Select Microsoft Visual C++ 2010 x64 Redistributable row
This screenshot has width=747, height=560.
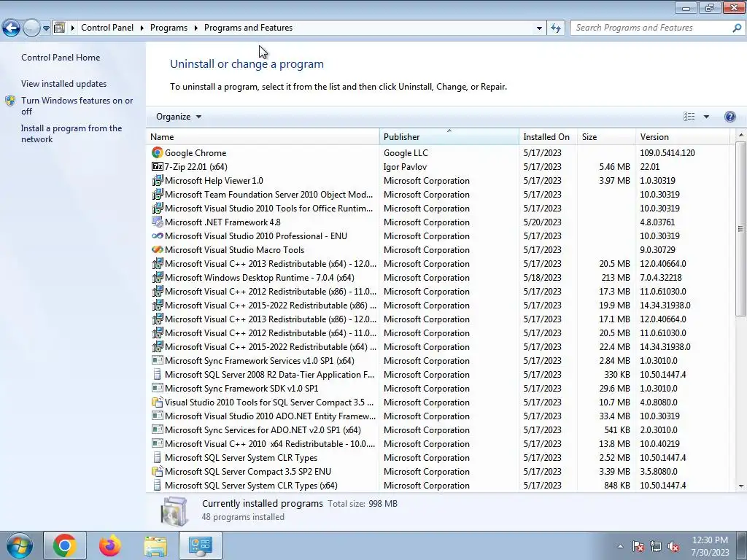(x=438, y=443)
